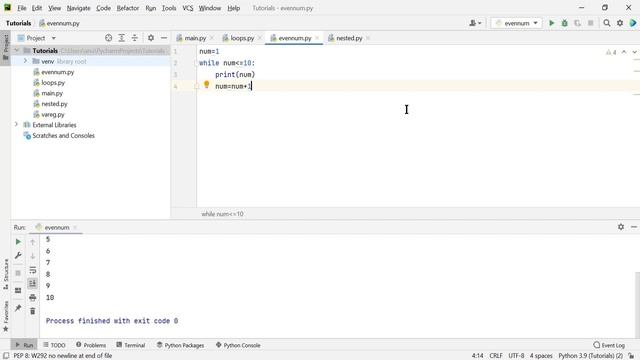Open Run panel settings gear
This screenshot has width=640, height=360.
pos(621,227)
